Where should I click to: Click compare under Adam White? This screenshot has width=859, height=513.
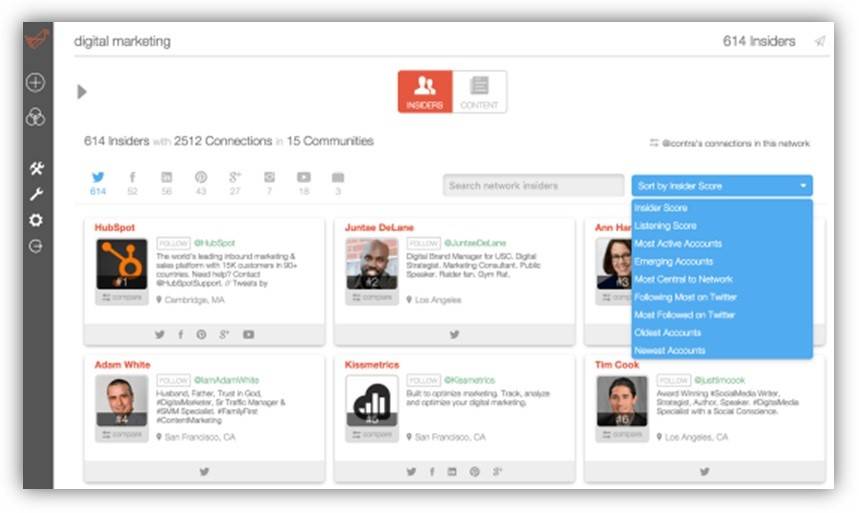[x=122, y=435]
